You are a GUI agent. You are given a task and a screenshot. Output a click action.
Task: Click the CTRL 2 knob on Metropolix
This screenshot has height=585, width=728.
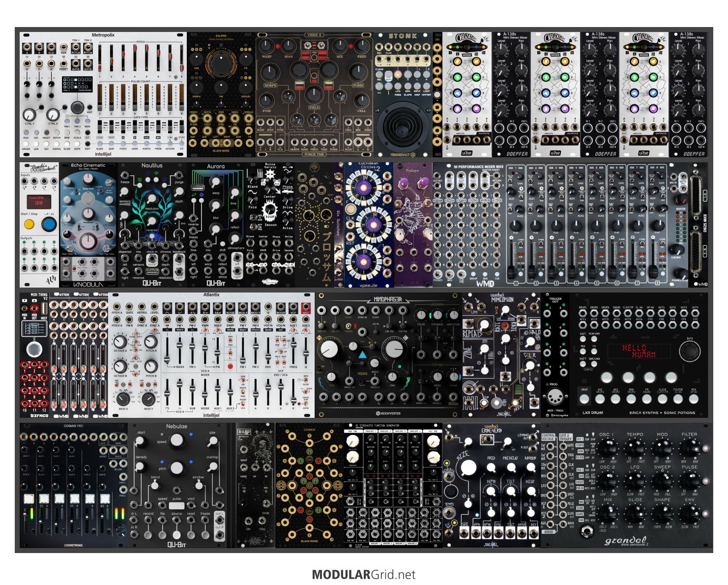coord(53,115)
